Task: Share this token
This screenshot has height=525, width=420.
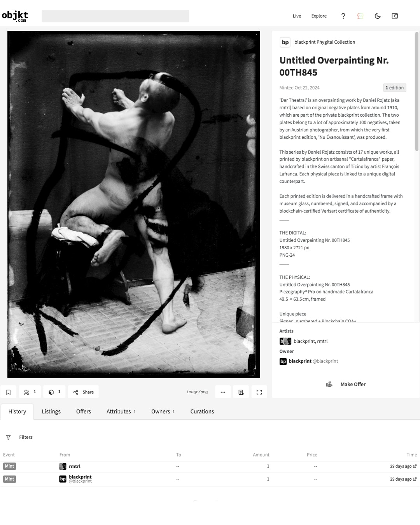Action: tap(83, 392)
